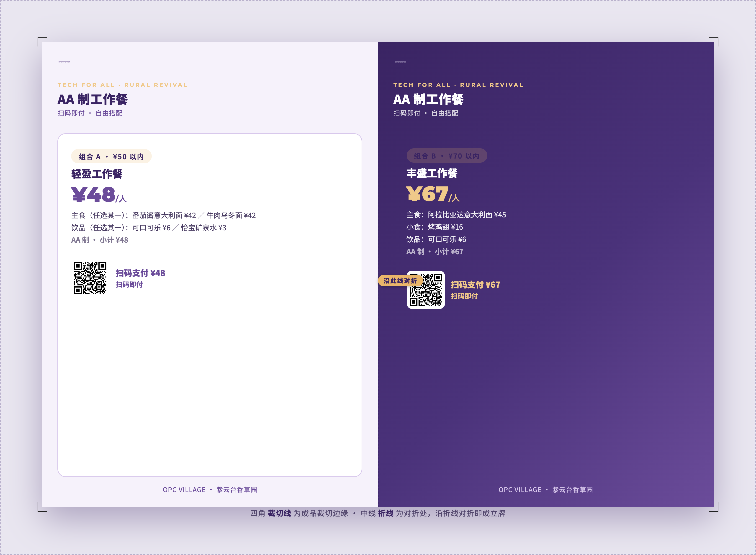The height and width of the screenshot is (555, 756).
Task: Click the top-right corner crop mark
Action: pos(714,42)
